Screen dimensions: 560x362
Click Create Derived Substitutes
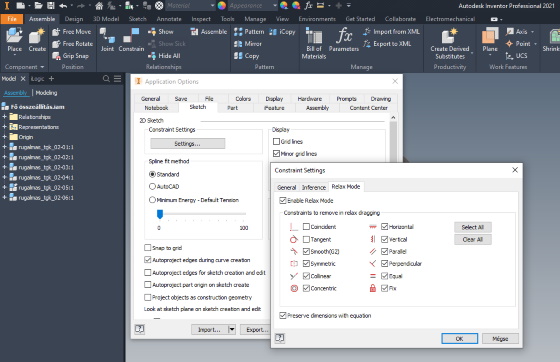[450, 44]
